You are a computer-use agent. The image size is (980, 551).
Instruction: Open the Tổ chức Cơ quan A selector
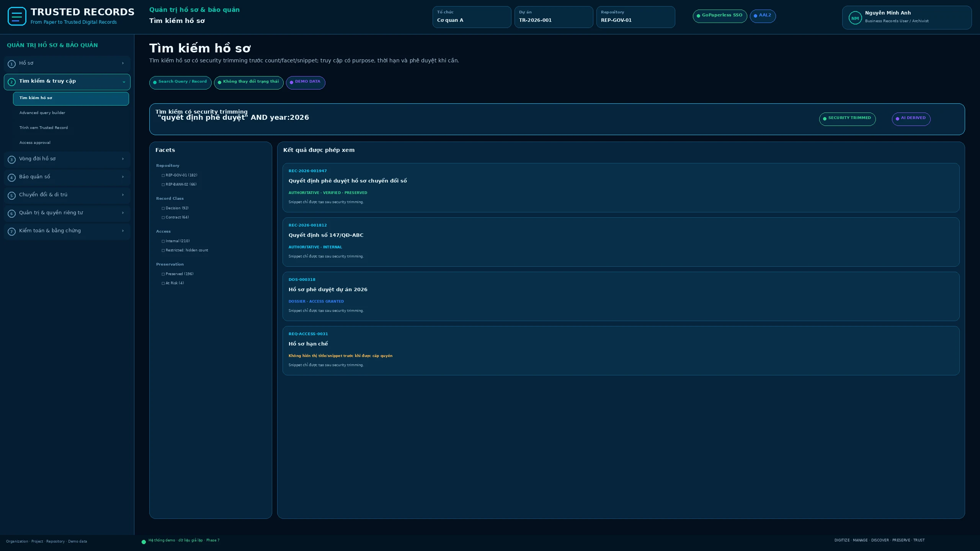472,17
